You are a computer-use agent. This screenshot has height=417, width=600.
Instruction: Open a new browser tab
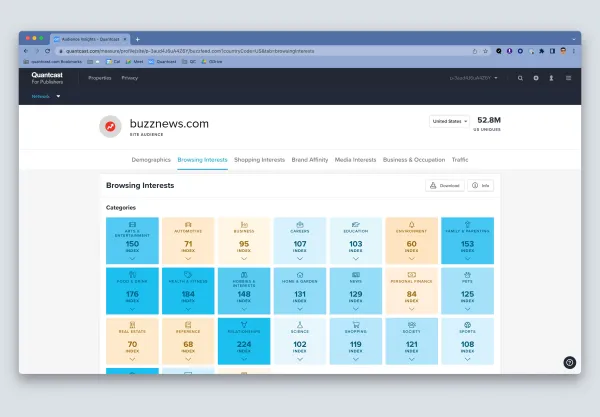pos(137,39)
